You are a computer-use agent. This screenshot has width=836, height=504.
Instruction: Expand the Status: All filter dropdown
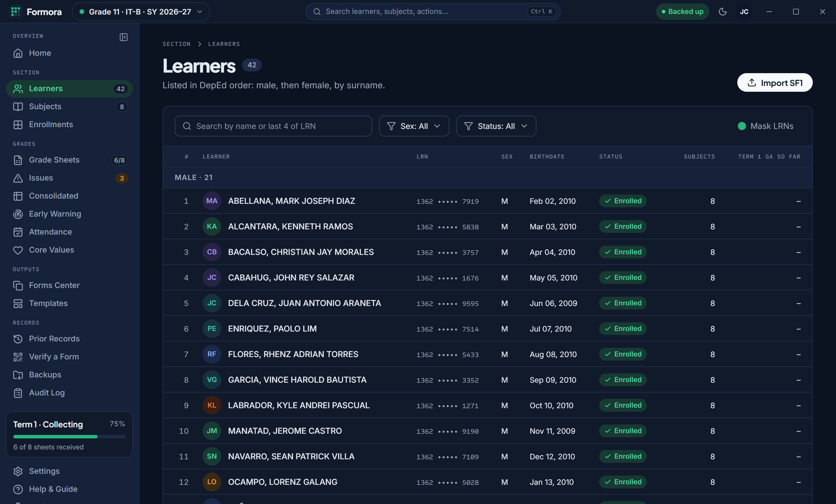[x=496, y=126]
